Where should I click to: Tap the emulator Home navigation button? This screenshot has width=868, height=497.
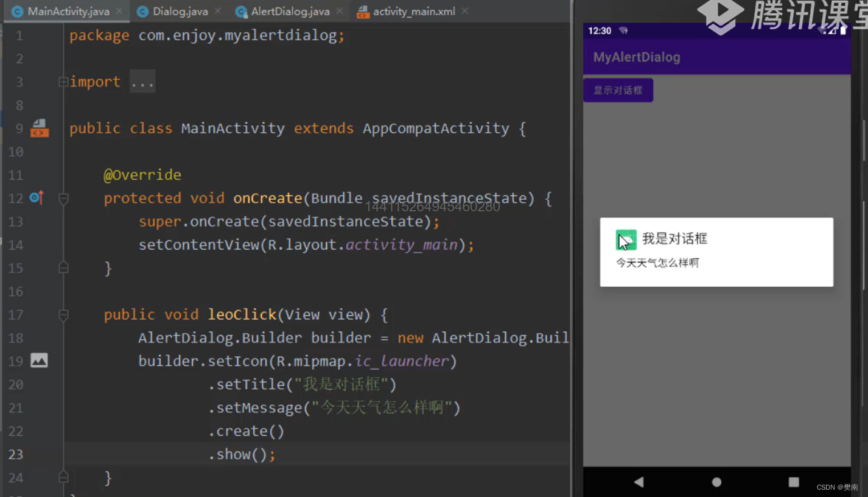(x=716, y=482)
